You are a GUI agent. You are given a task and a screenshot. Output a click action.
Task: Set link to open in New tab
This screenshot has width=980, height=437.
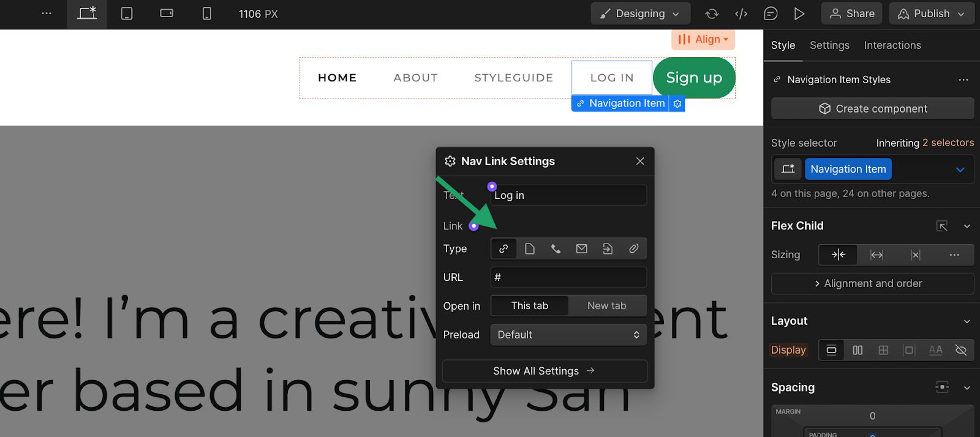tap(606, 305)
